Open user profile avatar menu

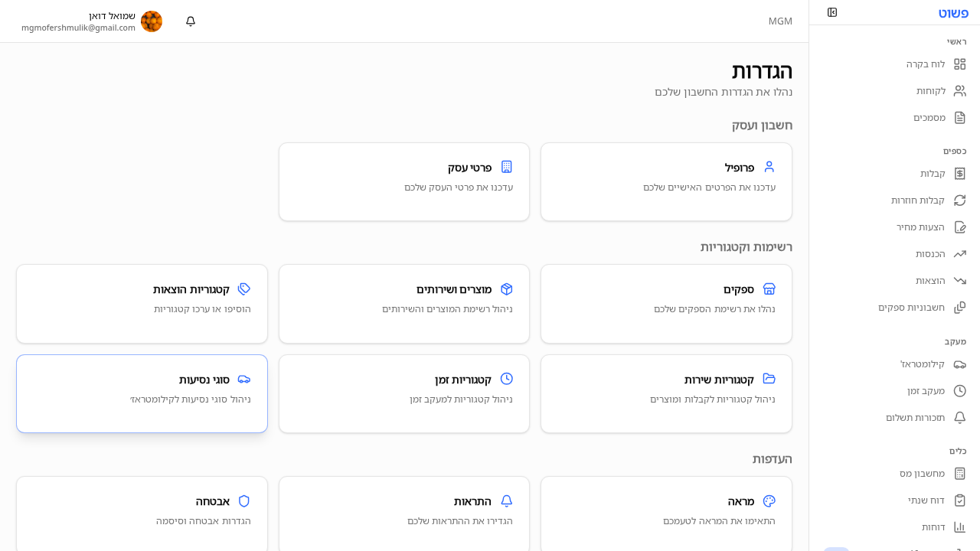pos(152,21)
